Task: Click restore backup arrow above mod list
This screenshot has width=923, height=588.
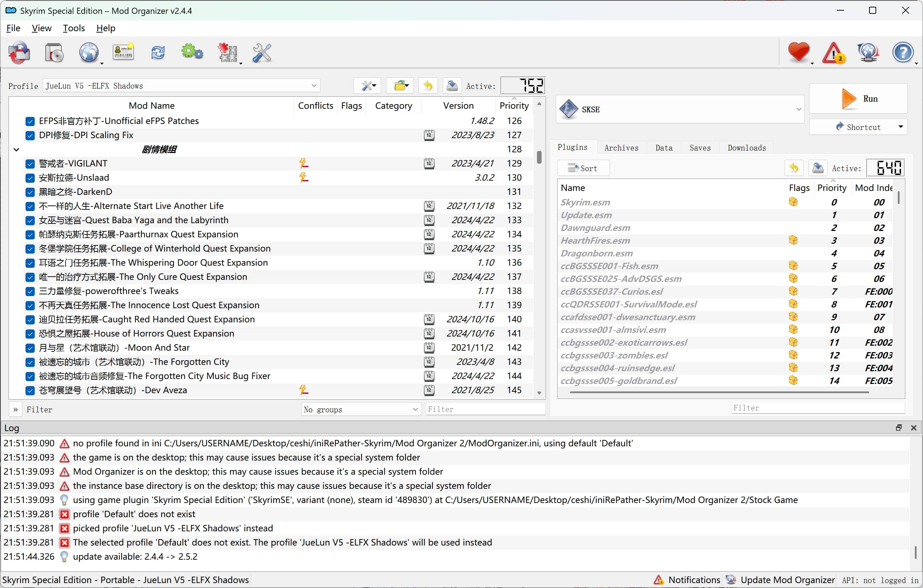Action: (428, 85)
